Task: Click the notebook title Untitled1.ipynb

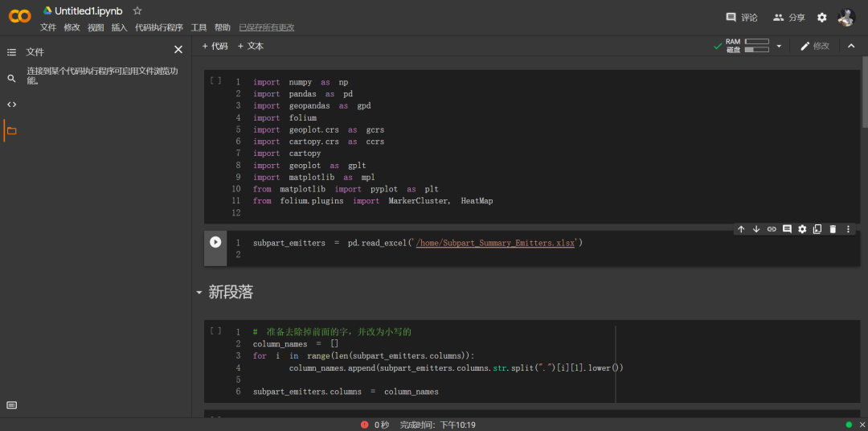Action: 88,11
